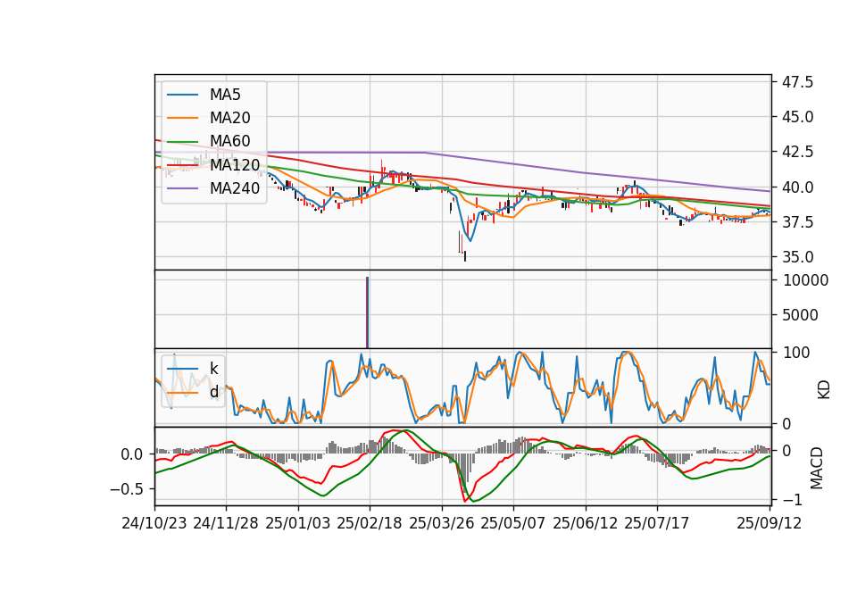This screenshot has width=857, height=616.
Task: Click the -0.5 tick on MACD left axis
Action: (126, 489)
